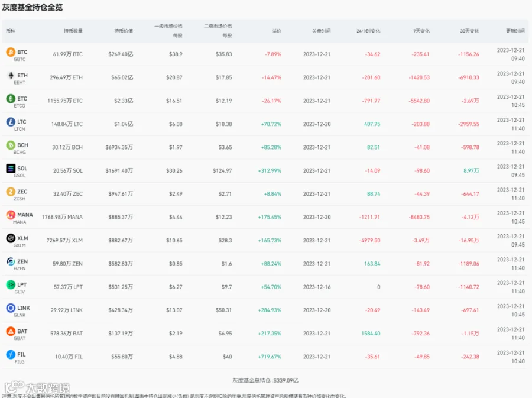Screen dimensions: 532x398
Task: Click holdings value 61.99万 BTC
Action: click(x=68, y=54)
